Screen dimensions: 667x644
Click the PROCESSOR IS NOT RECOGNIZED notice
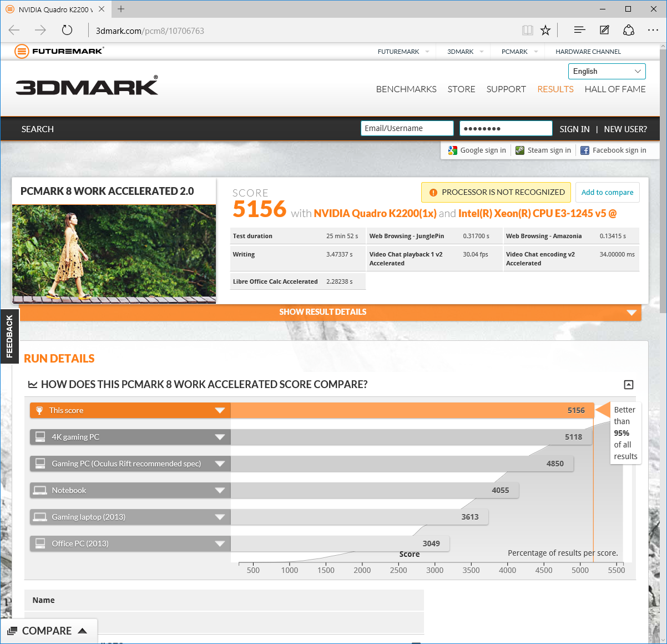(x=496, y=192)
